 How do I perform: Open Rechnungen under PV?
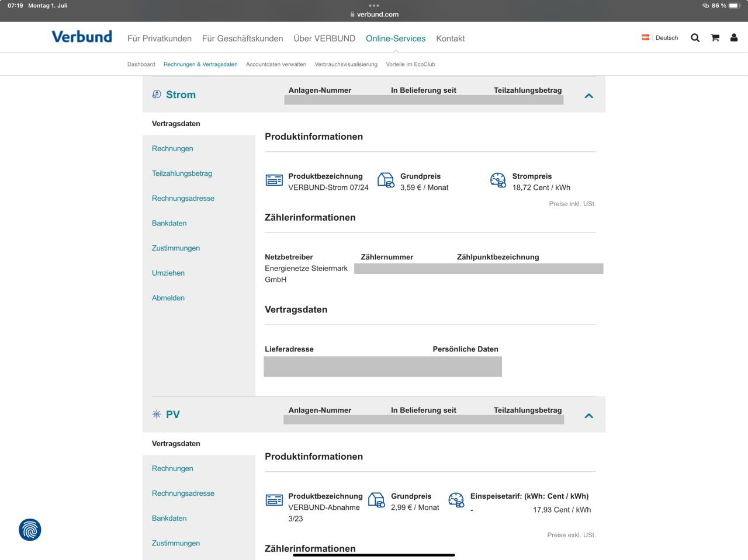pos(172,469)
